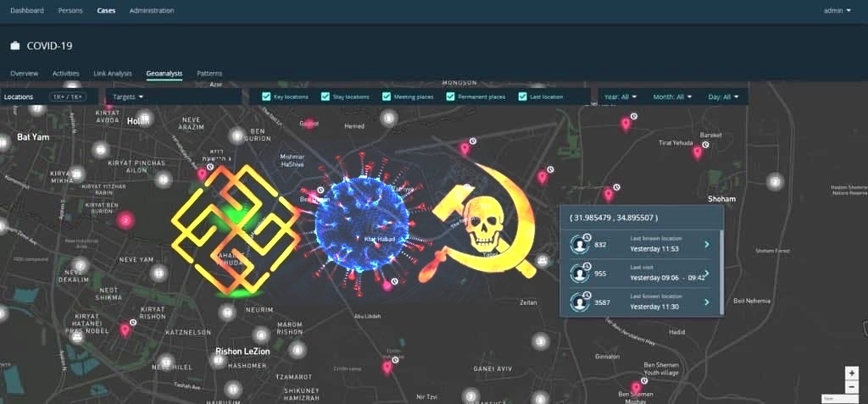Open the Month filter dropdown
868x404 pixels.
[672, 97]
